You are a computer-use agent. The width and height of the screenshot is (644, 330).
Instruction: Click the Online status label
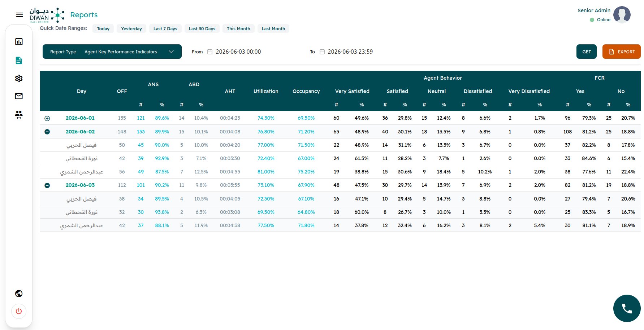click(x=604, y=20)
